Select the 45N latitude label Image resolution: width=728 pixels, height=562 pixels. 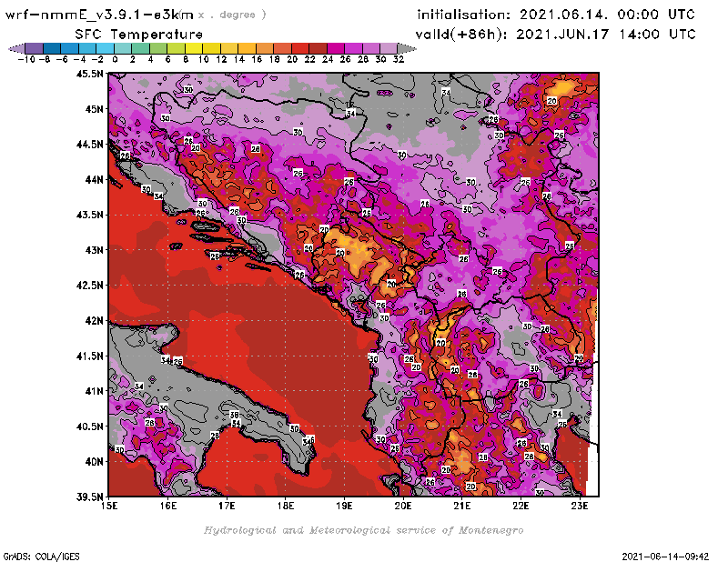click(x=95, y=109)
